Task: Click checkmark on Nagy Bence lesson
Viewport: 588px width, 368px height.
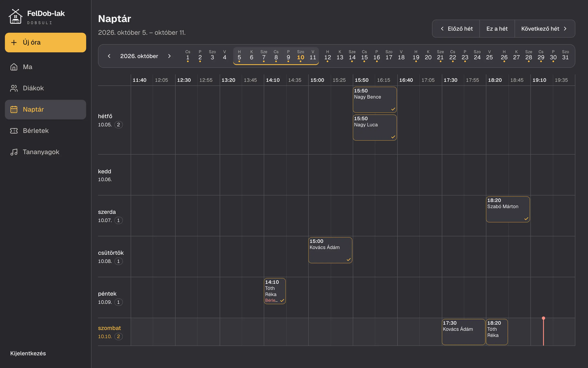Action: click(x=393, y=109)
